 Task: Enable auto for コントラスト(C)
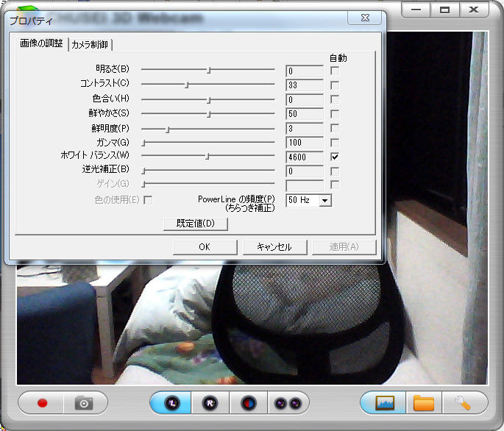pyautogui.click(x=335, y=85)
